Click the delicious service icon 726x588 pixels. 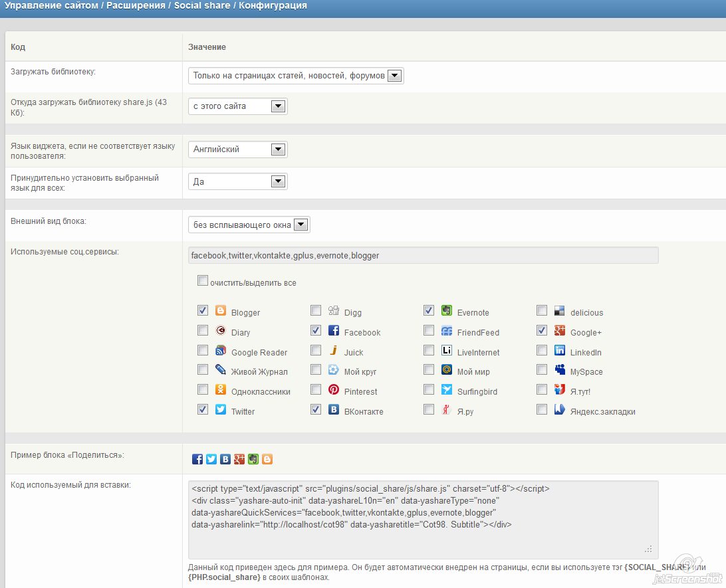tap(560, 310)
